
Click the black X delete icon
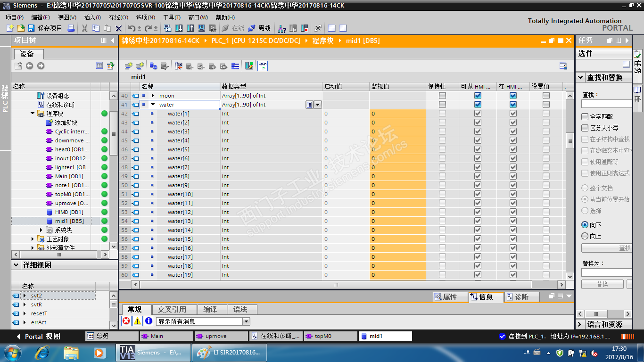point(119,28)
